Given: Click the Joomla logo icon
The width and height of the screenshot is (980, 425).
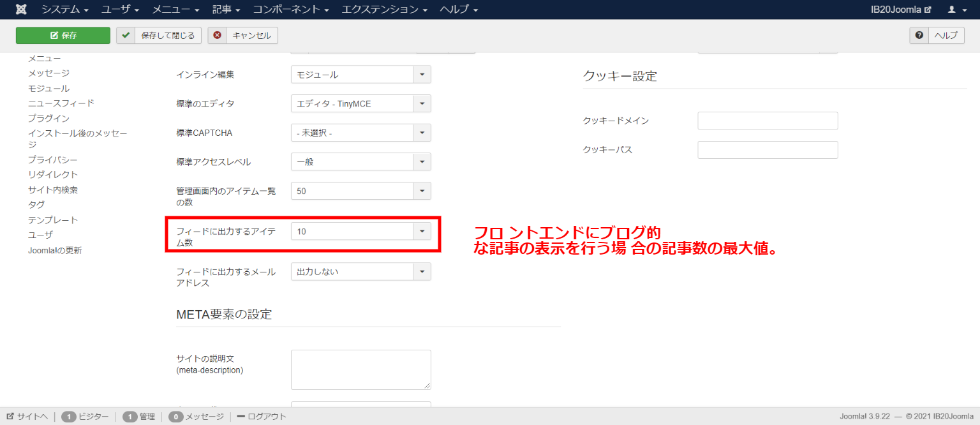Looking at the screenshot, I should pos(21,10).
